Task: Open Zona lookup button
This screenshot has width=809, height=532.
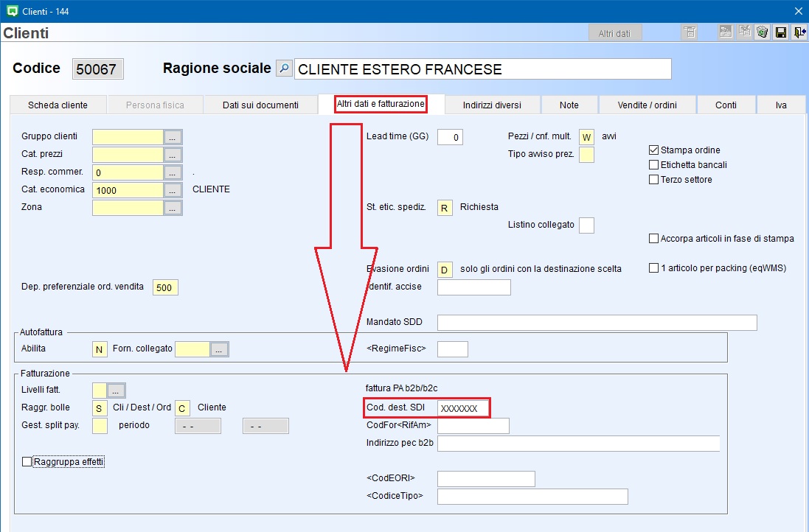Action: click(x=173, y=208)
